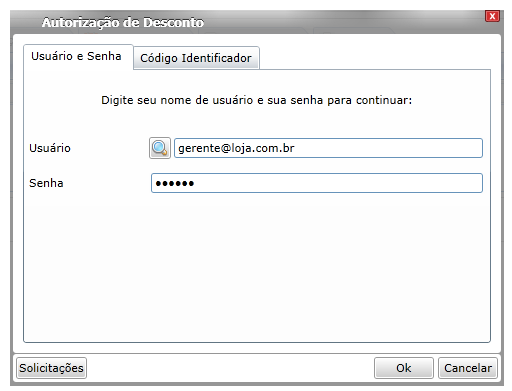Click the empty panel area below Senha
512x391 pixels.
pyautogui.click(x=257, y=267)
